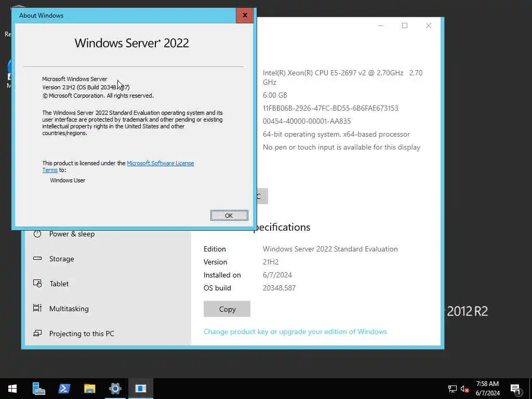This screenshot has height=399, width=532.
Task: Maximize the Settings window
Action: [404, 26]
